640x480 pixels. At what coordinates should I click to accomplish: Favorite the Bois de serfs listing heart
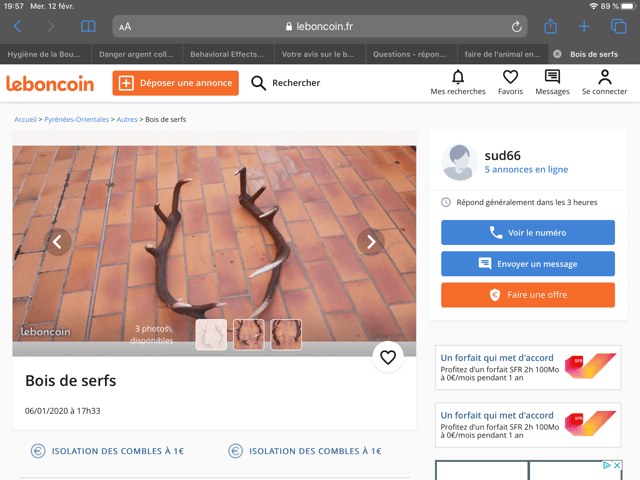[388, 357]
